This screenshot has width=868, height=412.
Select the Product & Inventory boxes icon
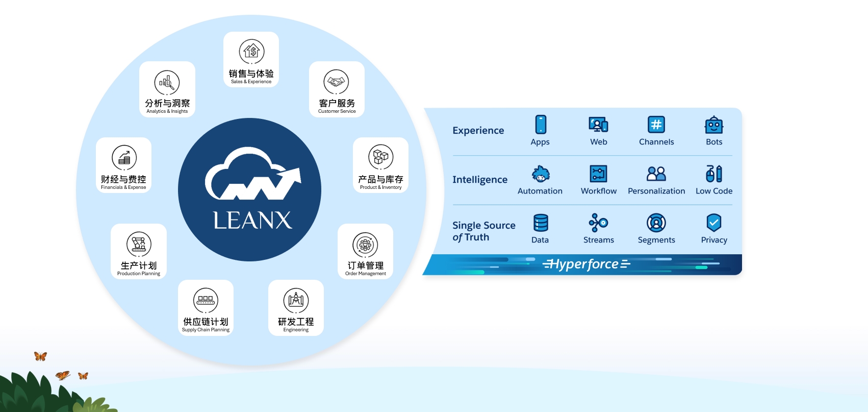(380, 157)
